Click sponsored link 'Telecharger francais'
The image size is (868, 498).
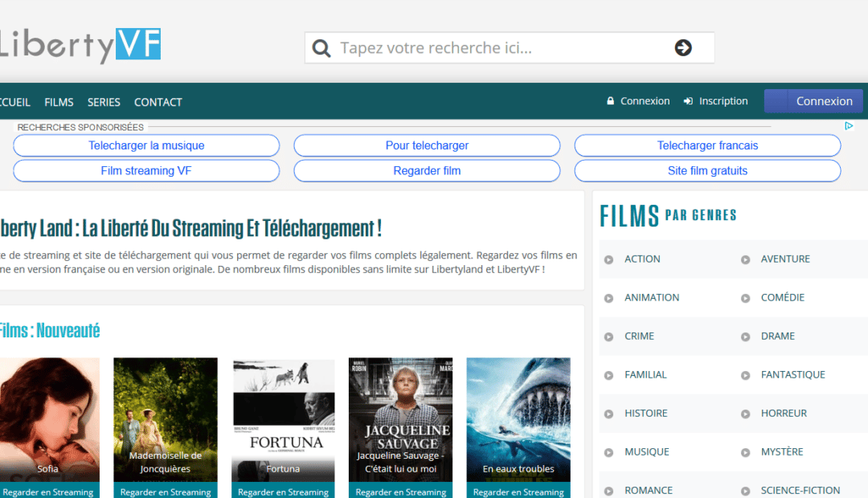[707, 145]
